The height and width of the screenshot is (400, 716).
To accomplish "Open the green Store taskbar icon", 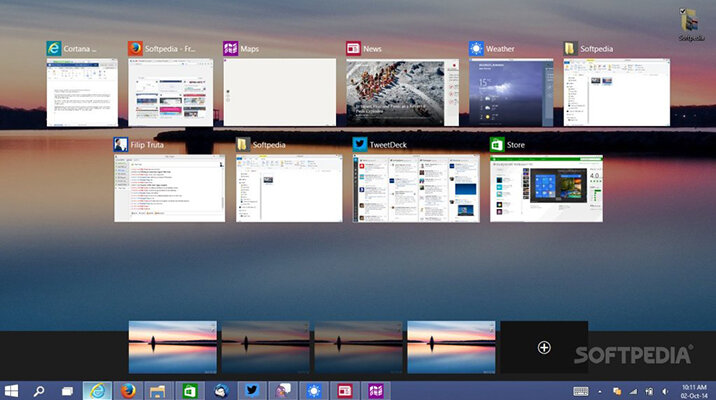I will [x=190, y=391].
